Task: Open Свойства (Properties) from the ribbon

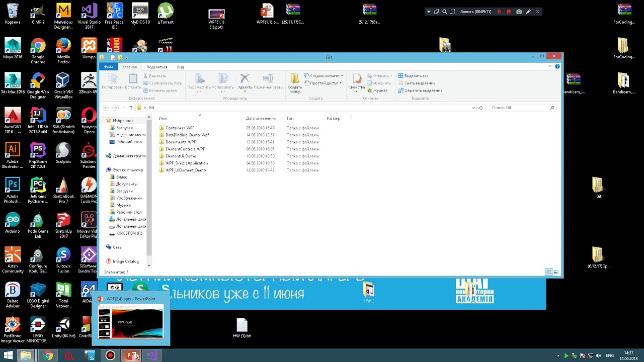Action: (356, 82)
